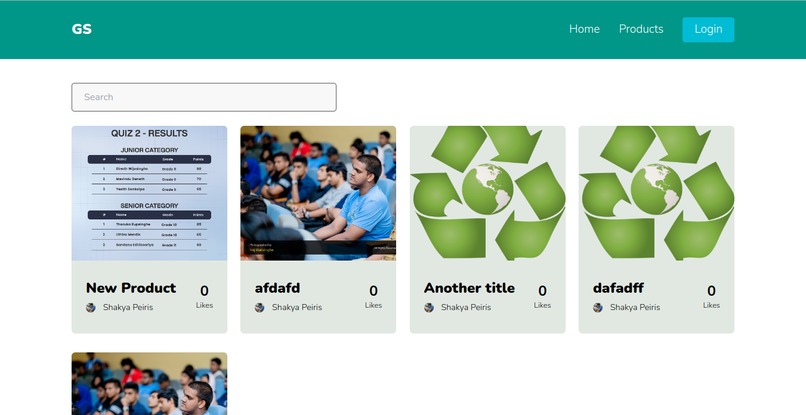The image size is (806, 415).
Task: Select Shakya Peiris name under afdafd
Action: pos(297,308)
